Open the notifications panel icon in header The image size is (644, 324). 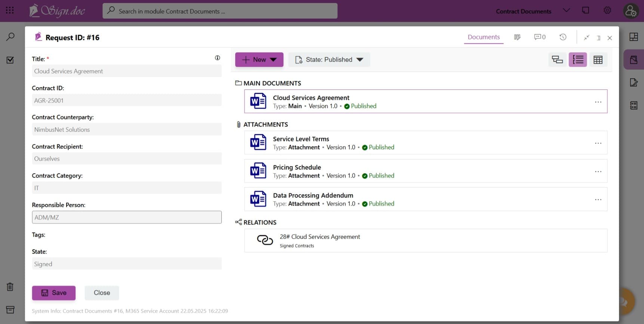(586, 10)
